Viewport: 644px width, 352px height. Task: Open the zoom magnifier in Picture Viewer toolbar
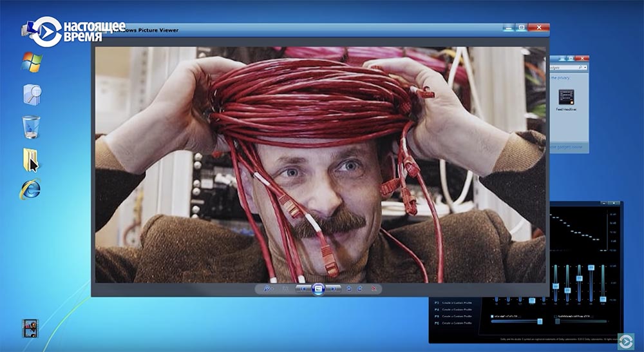[x=267, y=289]
